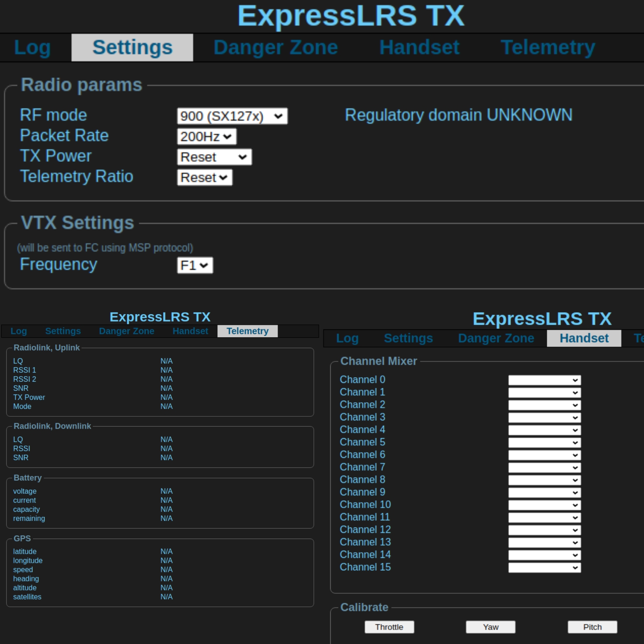The width and height of the screenshot is (644, 644).
Task: Click the battery 'remaining' label
Action: pyautogui.click(x=29, y=518)
